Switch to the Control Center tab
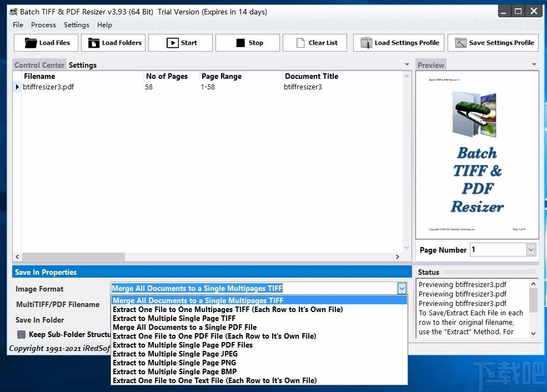Screen dimensions: 547x392 pos(39,65)
